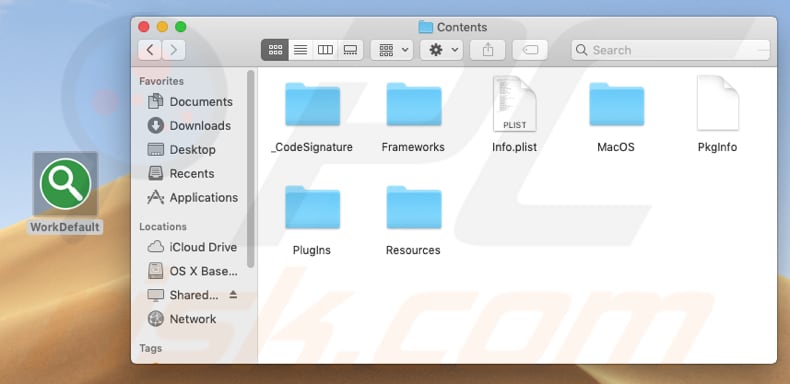Viewport: 790px width, 384px height.
Task: Click the WorkDefault desktop label
Action: click(x=65, y=227)
